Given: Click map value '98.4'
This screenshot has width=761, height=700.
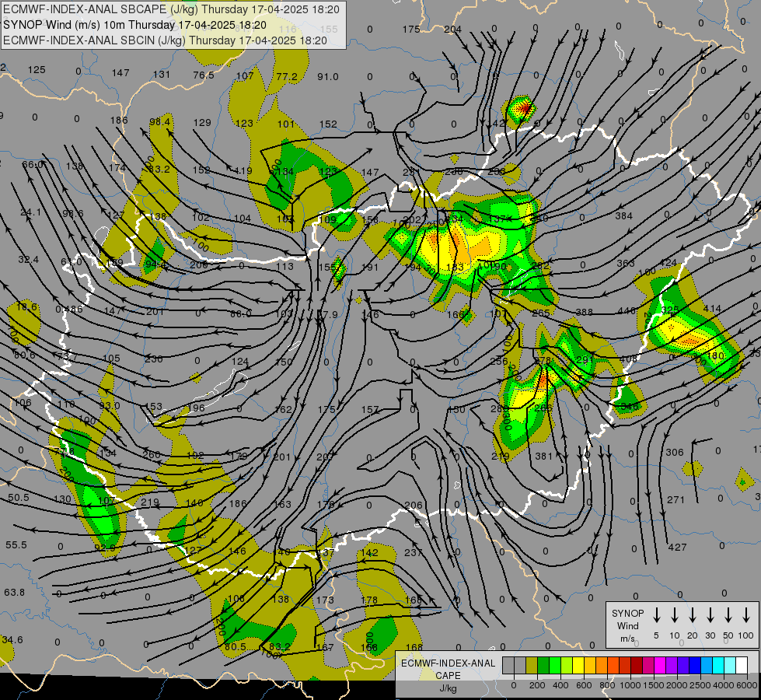Looking at the screenshot, I should pos(159,121).
